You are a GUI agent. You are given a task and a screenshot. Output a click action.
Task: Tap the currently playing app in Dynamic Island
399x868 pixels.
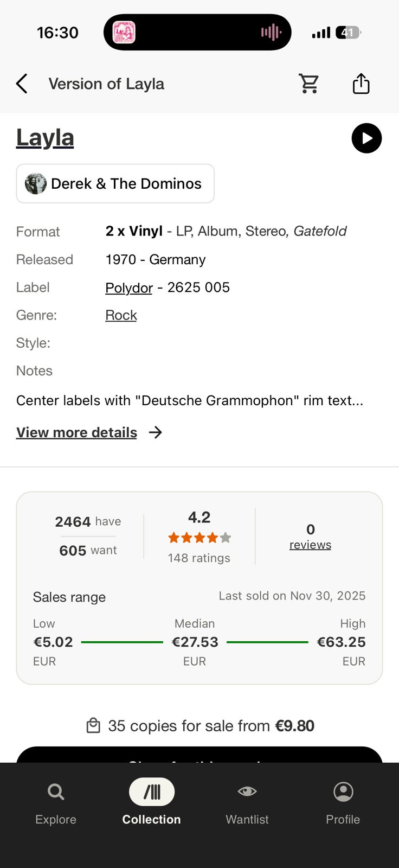click(125, 32)
